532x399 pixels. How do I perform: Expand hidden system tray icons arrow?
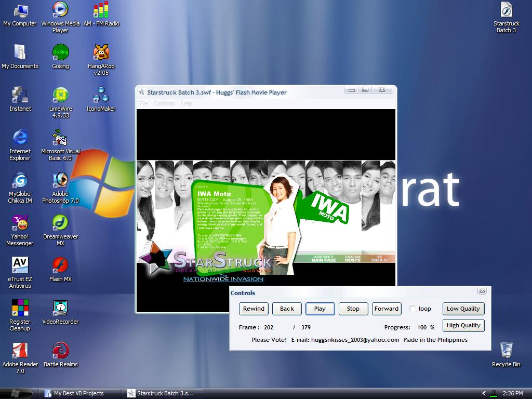[x=484, y=393]
